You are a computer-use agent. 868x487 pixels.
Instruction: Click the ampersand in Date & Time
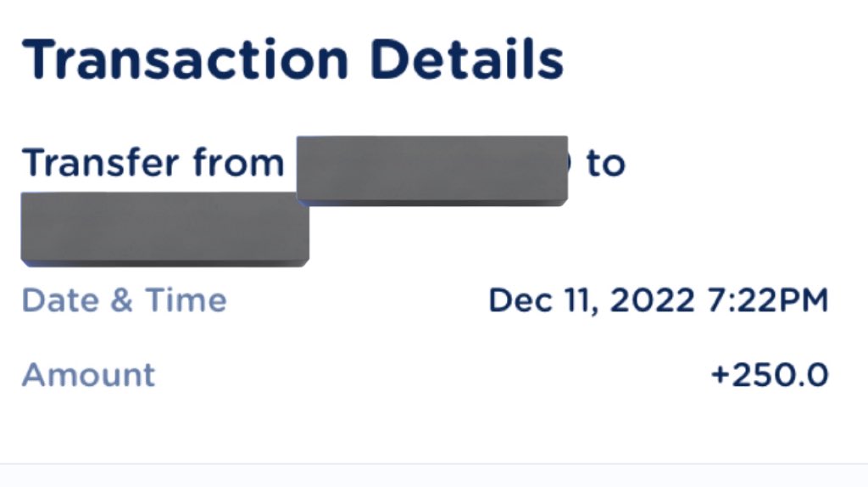pos(122,300)
